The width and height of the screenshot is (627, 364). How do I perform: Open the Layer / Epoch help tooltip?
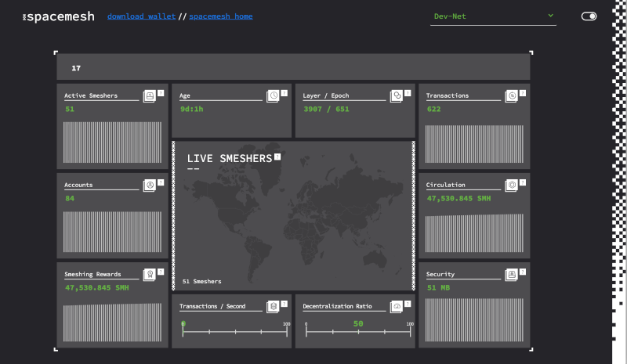tap(408, 93)
